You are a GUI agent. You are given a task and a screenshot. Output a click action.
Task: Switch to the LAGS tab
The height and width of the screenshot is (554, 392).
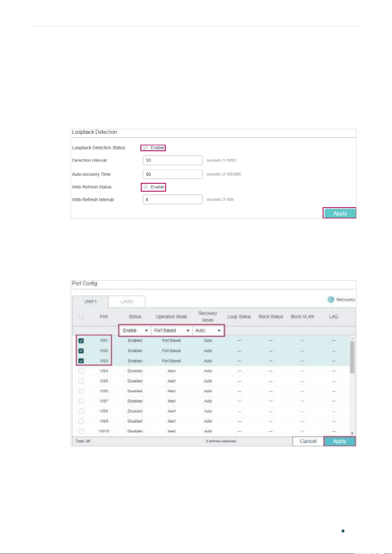click(x=127, y=301)
